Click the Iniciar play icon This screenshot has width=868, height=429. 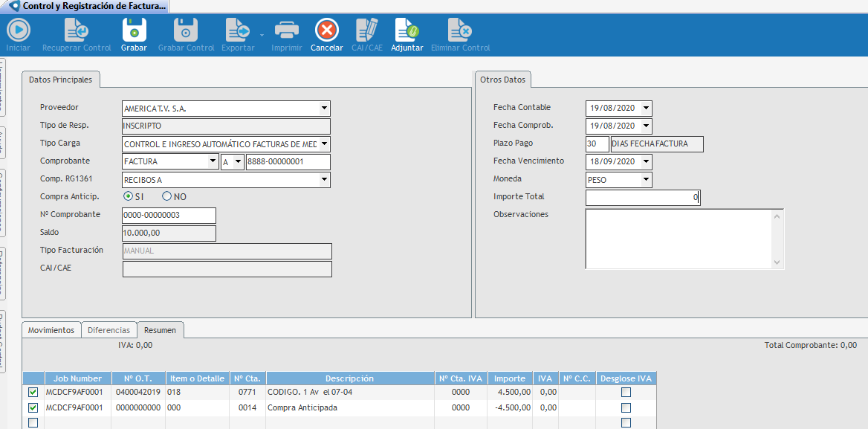pyautogui.click(x=18, y=30)
